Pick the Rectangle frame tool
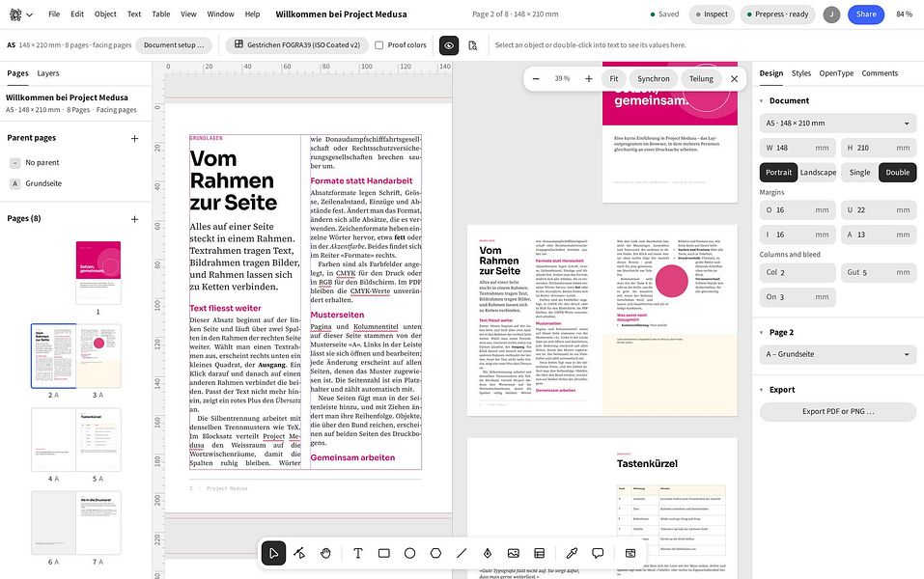 coord(383,553)
